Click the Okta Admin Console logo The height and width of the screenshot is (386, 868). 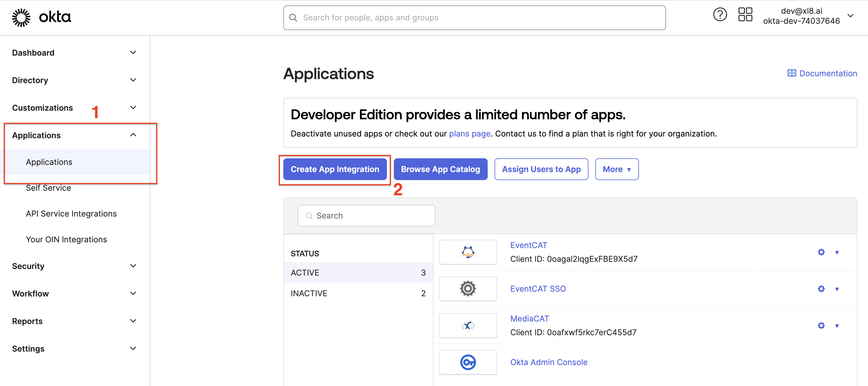pos(468,362)
